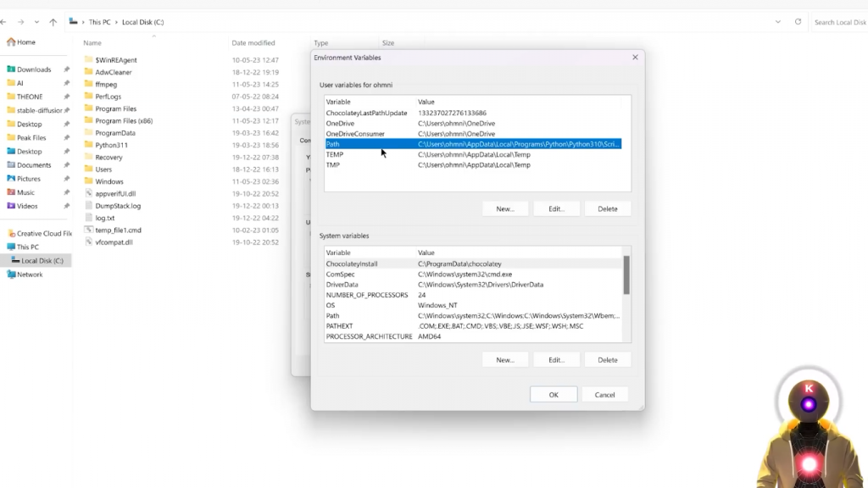The height and width of the screenshot is (488, 868).
Task: Select the TMP user variable
Action: click(473, 165)
